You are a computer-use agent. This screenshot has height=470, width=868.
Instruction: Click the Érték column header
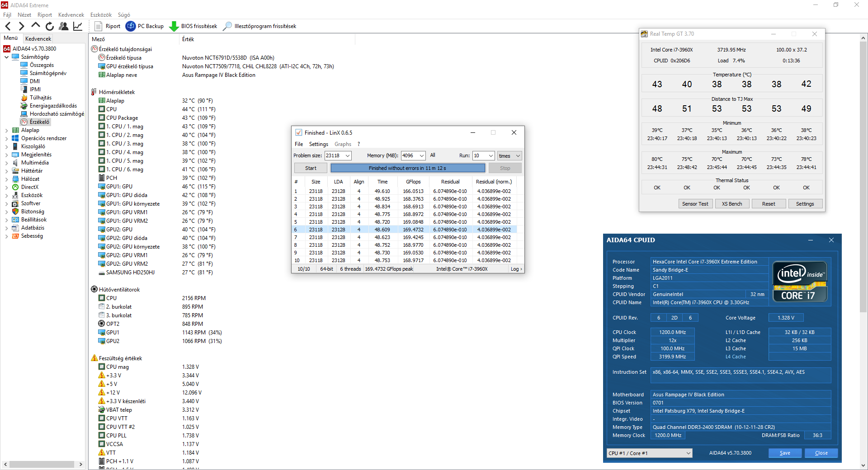tap(268, 39)
